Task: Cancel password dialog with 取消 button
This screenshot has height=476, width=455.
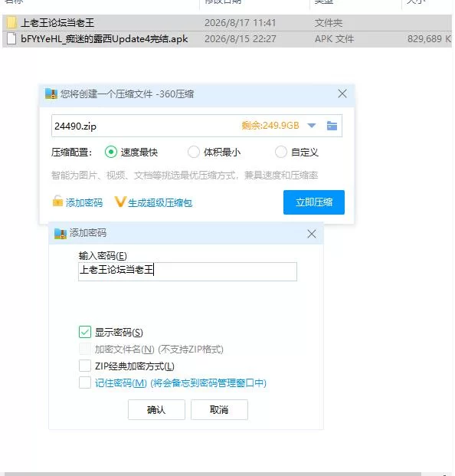Action: 219,410
